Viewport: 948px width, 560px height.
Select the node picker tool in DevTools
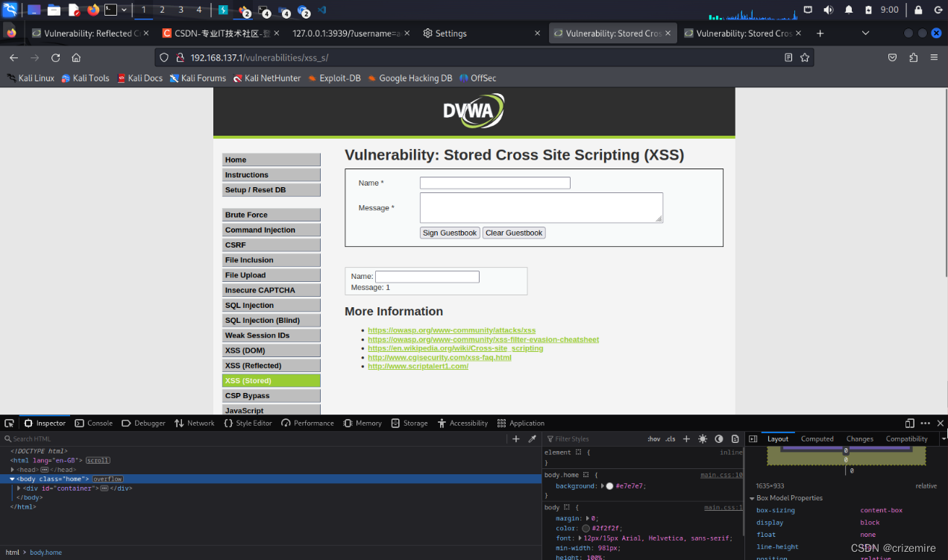9,423
